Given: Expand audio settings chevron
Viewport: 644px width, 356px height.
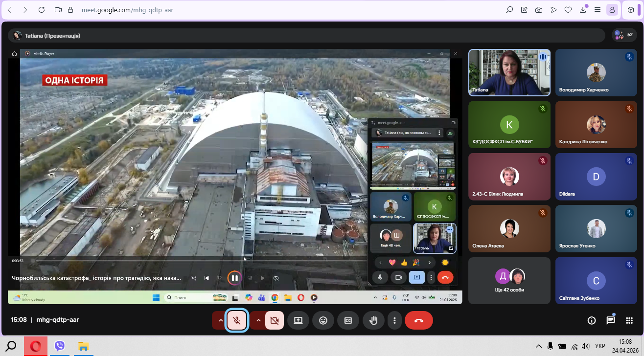Looking at the screenshot, I should (220, 320).
